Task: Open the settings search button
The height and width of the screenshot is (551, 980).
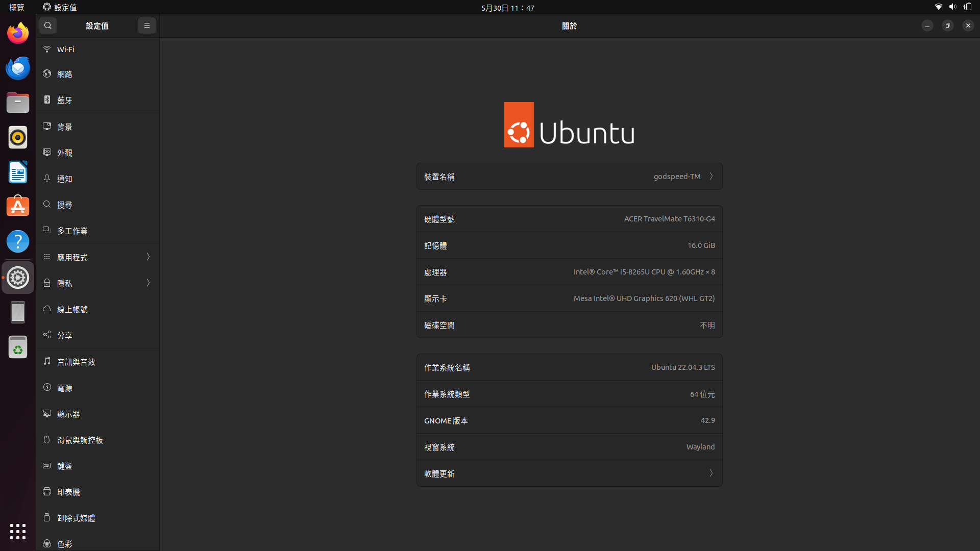Action: pos(48,26)
